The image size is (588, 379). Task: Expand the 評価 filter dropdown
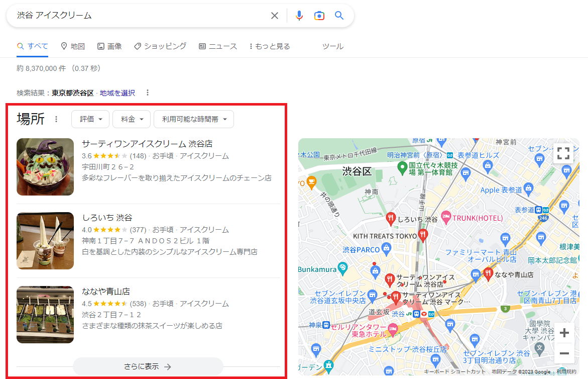click(x=90, y=119)
